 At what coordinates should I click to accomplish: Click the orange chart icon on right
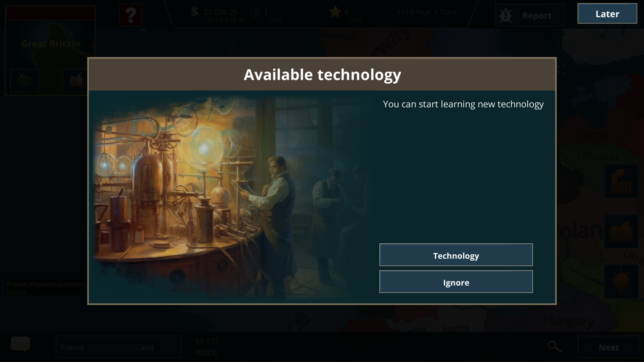621,231
